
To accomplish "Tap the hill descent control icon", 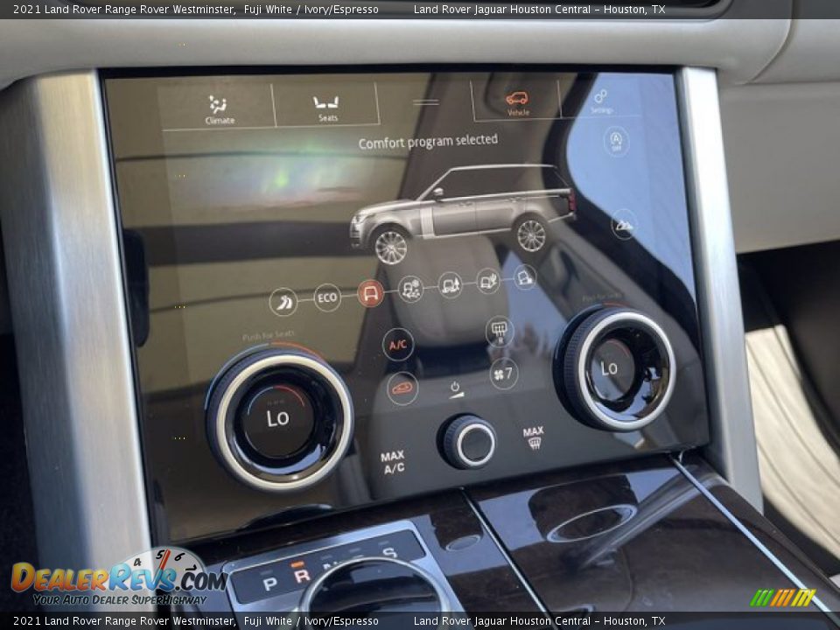I will point(624,224).
